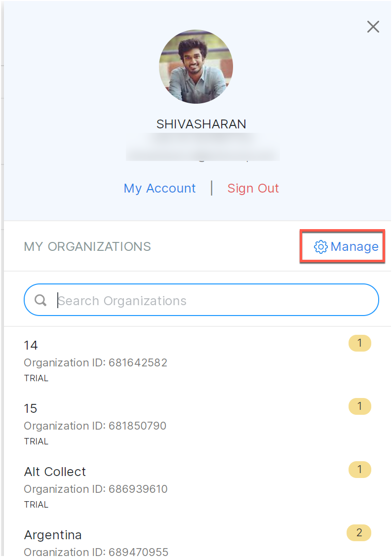This screenshot has width=392, height=557.
Task: Click the badge count beside organization 14
Action: (x=360, y=343)
